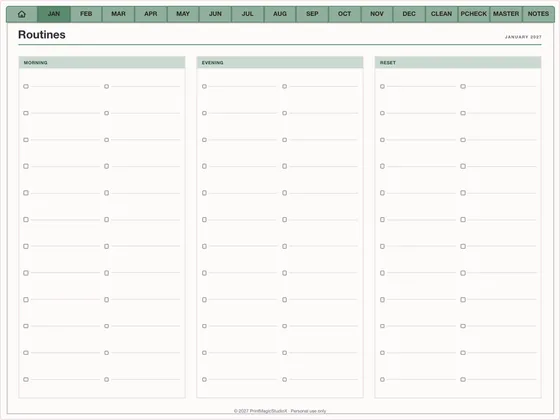Switch to the FEB tab
560x420 pixels.
(x=86, y=14)
